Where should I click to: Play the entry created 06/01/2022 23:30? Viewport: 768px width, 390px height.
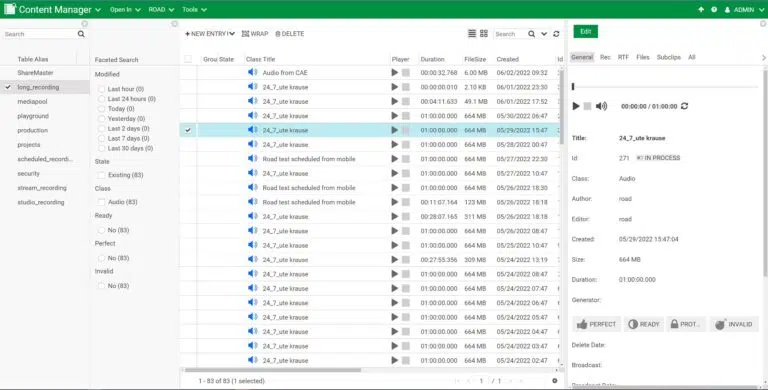click(395, 87)
